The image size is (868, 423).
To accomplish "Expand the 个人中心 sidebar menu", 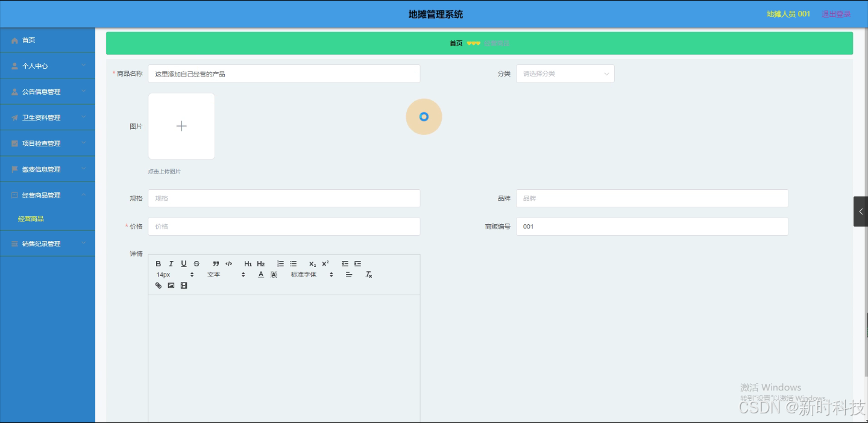I will 48,66.
